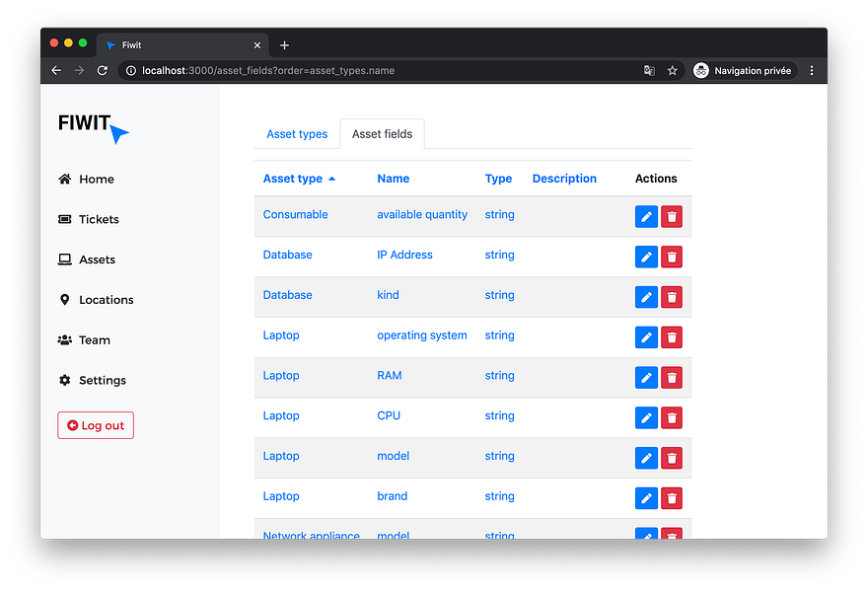Image resolution: width=868 pixels, height=592 pixels.
Task: Open the Consumable asset type link
Action: tap(295, 214)
